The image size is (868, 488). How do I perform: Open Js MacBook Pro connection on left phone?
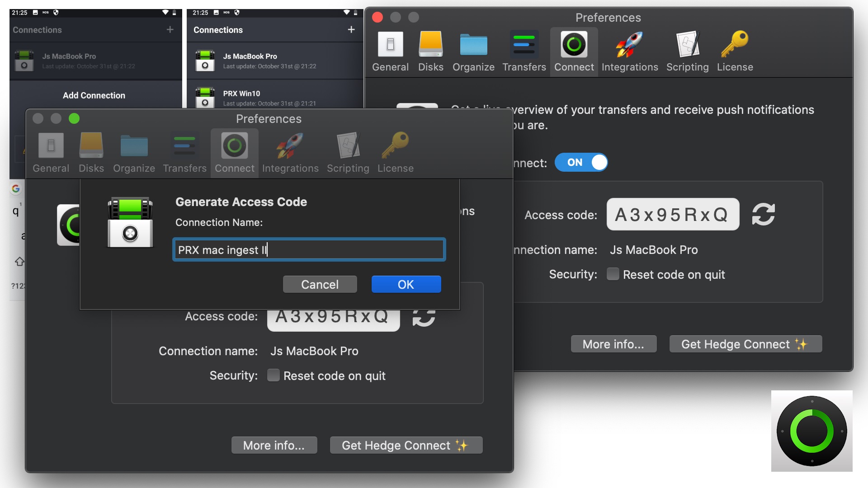95,61
